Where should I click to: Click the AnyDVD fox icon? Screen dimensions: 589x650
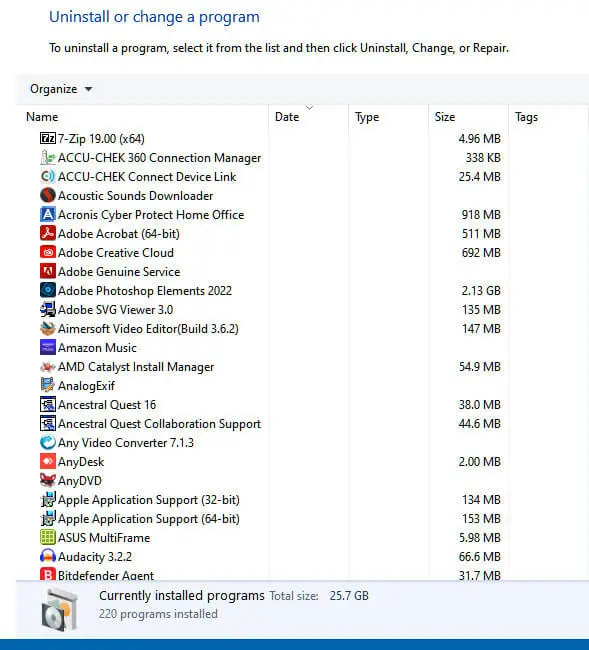pyautogui.click(x=48, y=480)
